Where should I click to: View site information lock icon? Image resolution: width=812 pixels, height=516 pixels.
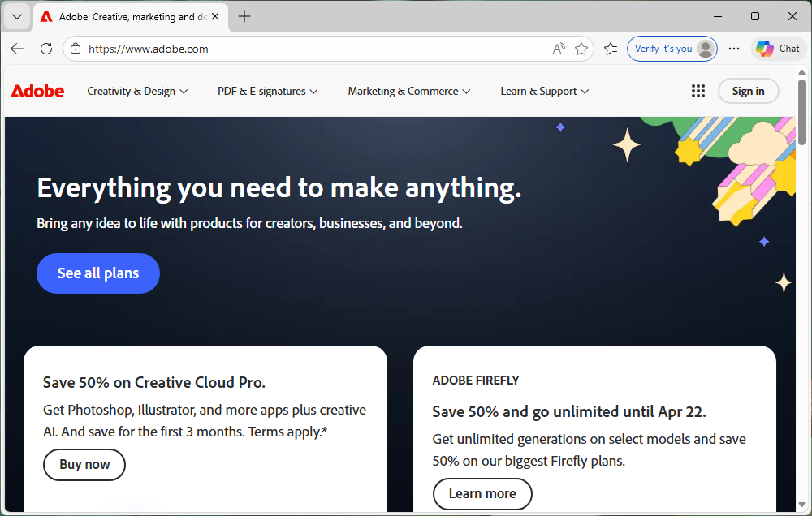click(x=76, y=49)
